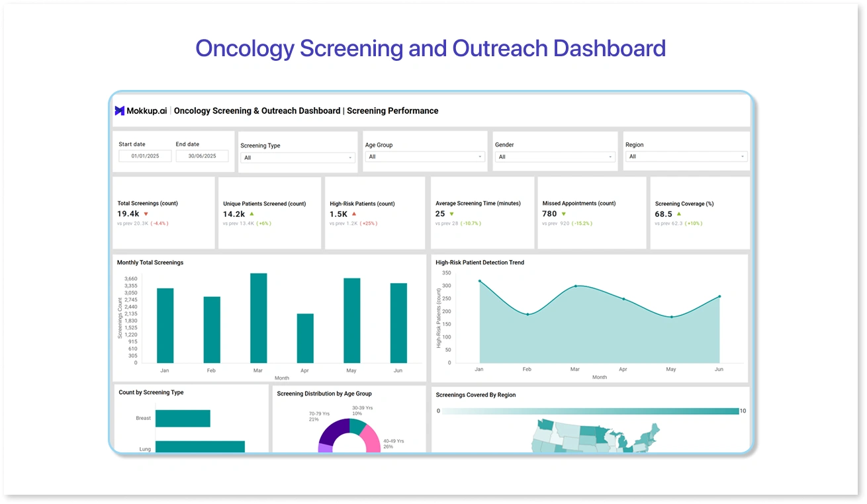This screenshot has width=867, height=504.
Task: Click the Screenings Covered By Region color scale
Action: point(590,411)
